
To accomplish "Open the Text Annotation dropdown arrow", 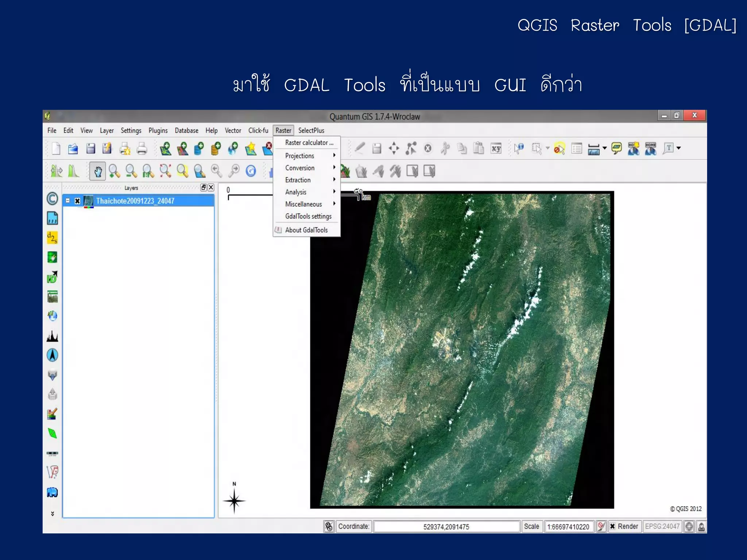I will 678,148.
